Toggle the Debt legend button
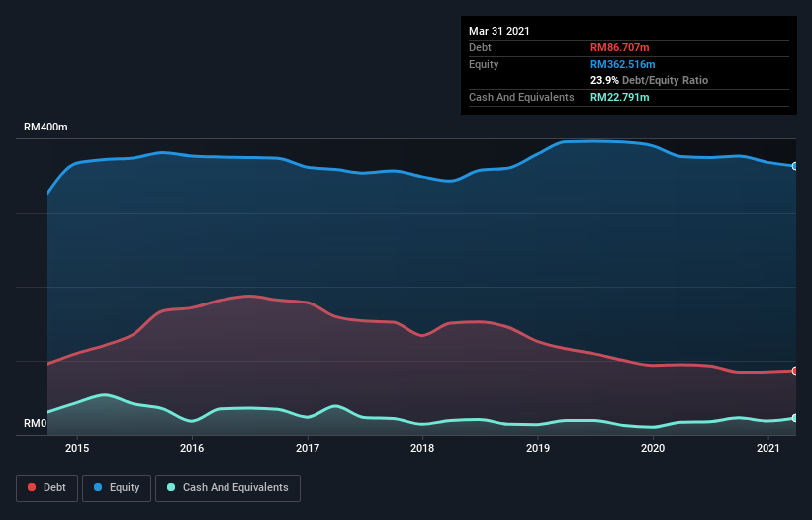This screenshot has width=812, height=520. click(47, 488)
